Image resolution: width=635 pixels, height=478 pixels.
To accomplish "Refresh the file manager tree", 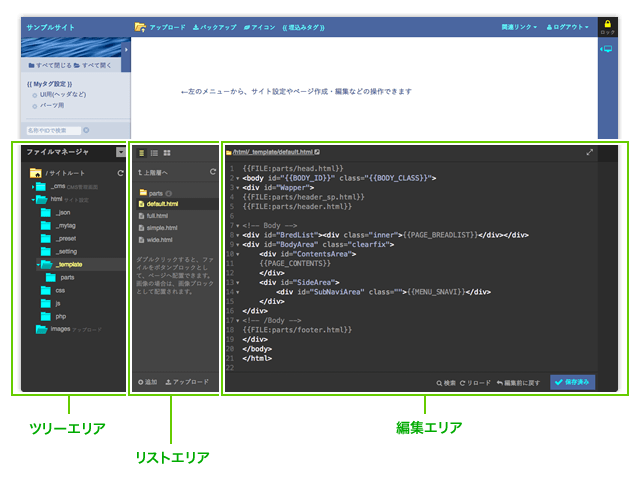I will 121,173.
